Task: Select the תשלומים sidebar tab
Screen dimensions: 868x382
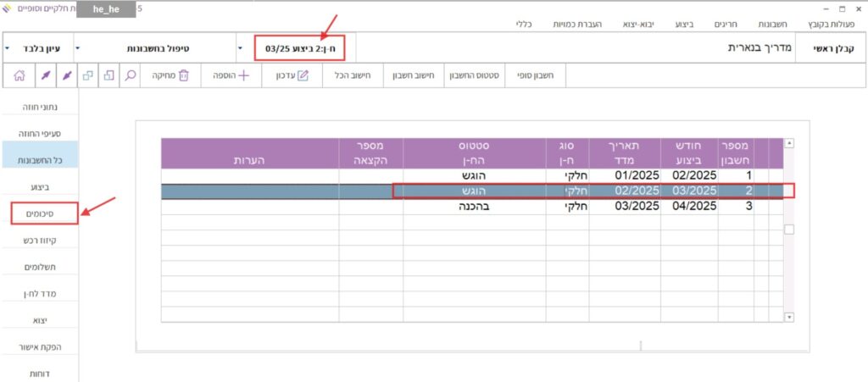Action: coord(44,267)
